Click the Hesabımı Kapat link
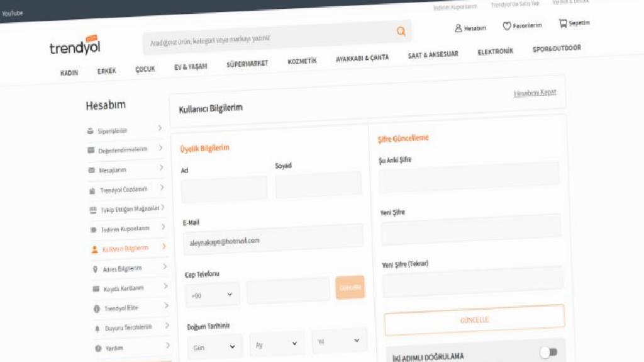Image resolution: width=644 pixels, height=362 pixels. 535,93
